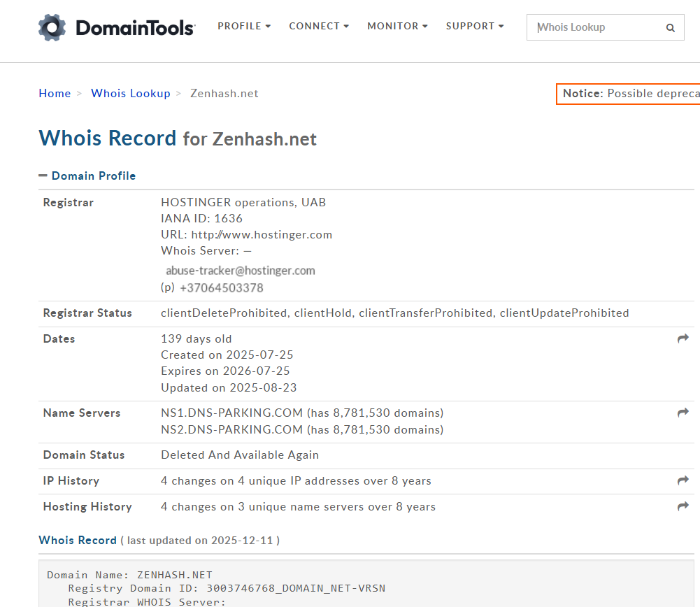Click the Whois Record section link
700x607 pixels.
[x=78, y=541]
